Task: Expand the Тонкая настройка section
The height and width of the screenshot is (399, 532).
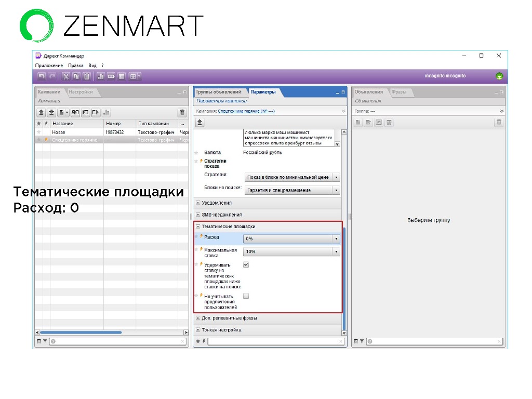Action: pyautogui.click(x=198, y=330)
